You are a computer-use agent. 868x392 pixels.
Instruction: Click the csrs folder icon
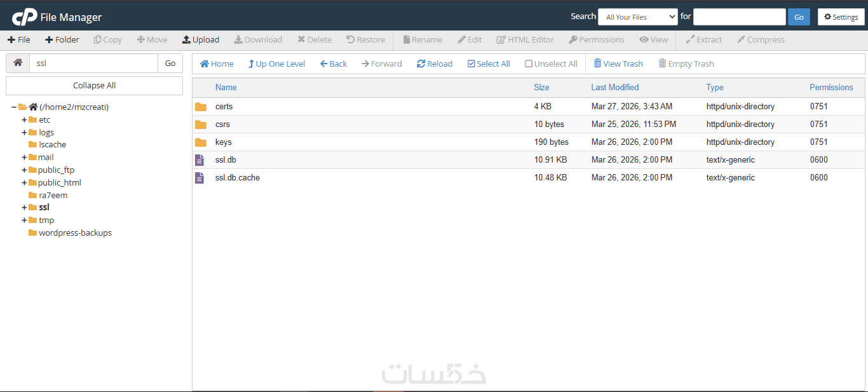[201, 125]
